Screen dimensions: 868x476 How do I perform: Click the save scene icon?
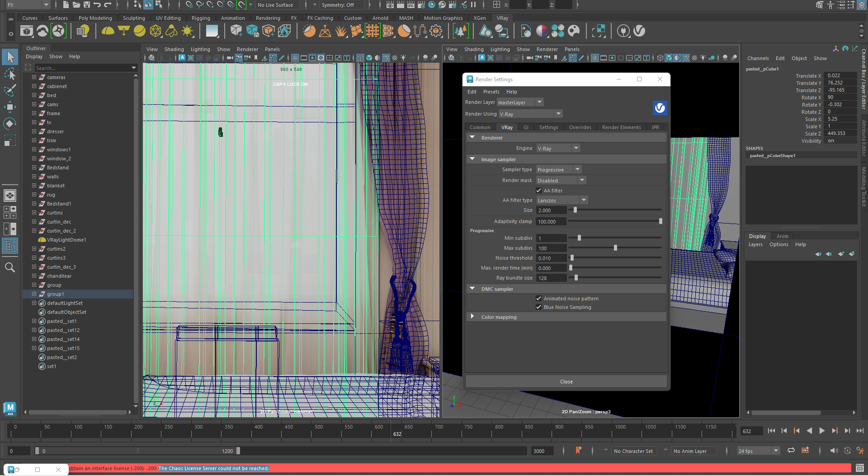[x=87, y=5]
